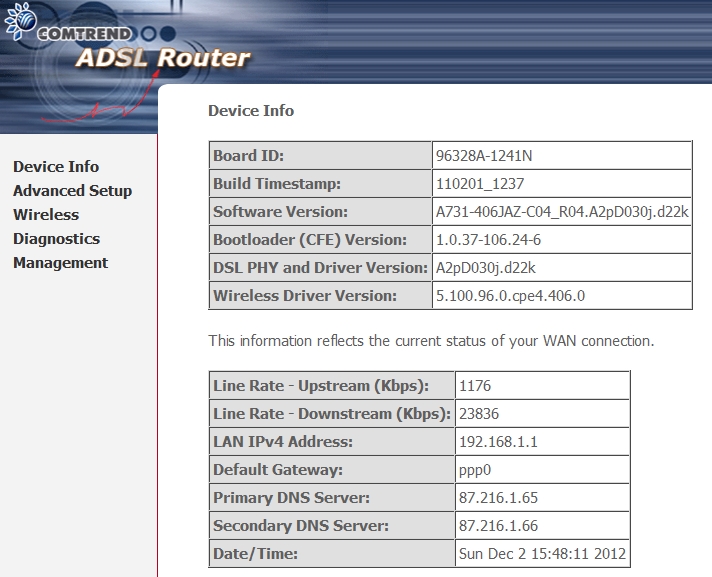The height and width of the screenshot is (577, 712).
Task: Select the Build Timestamp value 110201_1237
Action: 480,184
